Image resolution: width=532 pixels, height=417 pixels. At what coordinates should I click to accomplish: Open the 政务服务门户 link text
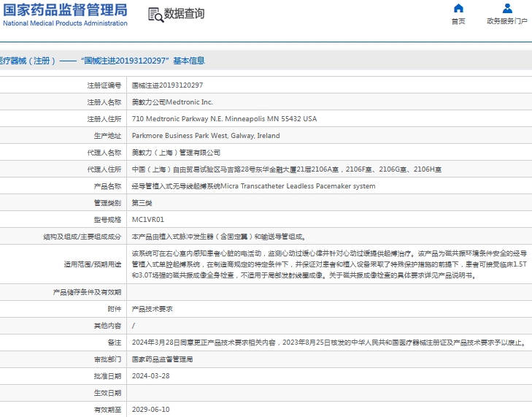pos(507,21)
